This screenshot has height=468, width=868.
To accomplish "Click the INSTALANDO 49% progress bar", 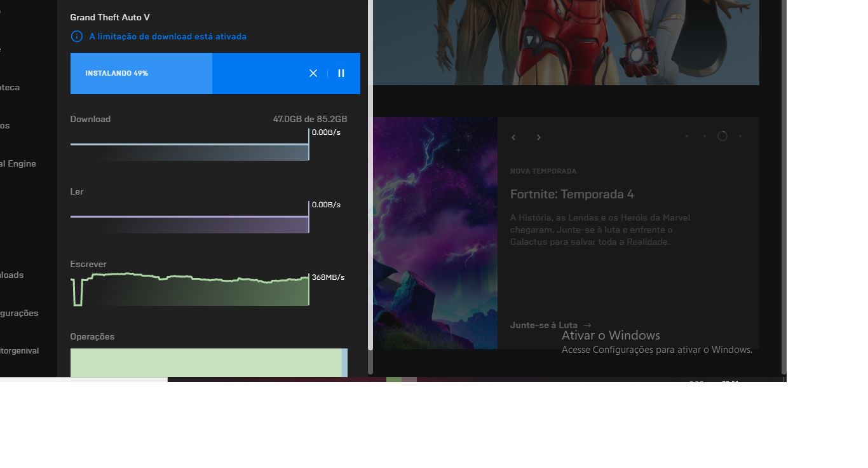I will click(x=215, y=73).
